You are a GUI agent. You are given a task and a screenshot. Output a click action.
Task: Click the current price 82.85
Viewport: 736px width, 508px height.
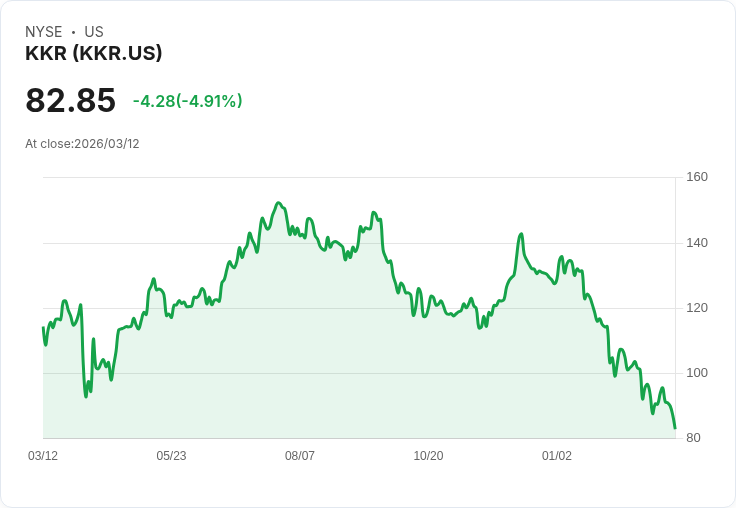click(x=70, y=101)
